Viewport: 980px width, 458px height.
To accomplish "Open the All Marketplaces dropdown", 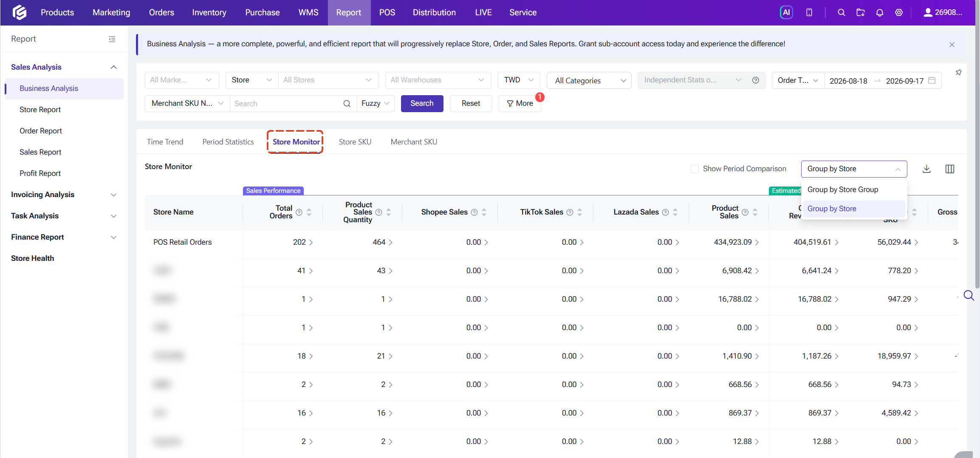I will pyautogui.click(x=182, y=80).
